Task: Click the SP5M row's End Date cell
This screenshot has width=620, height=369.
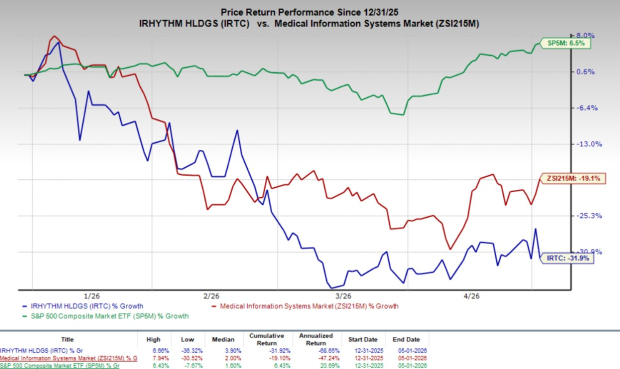Action: (x=412, y=366)
